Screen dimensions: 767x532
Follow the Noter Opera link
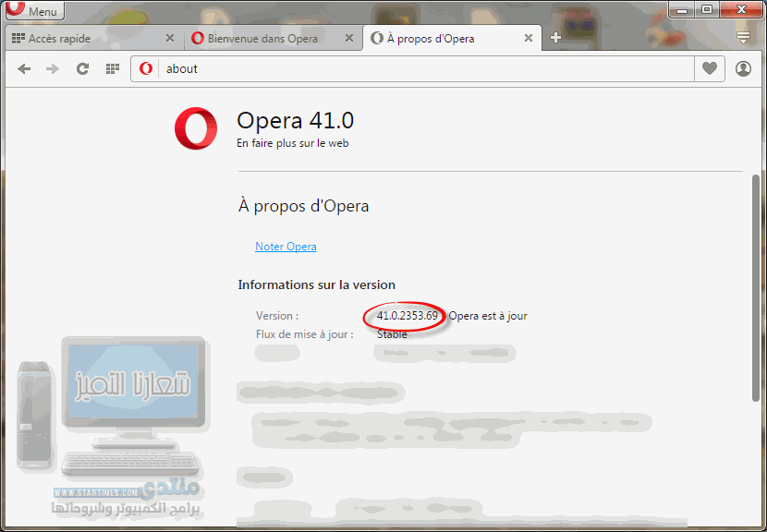(286, 247)
